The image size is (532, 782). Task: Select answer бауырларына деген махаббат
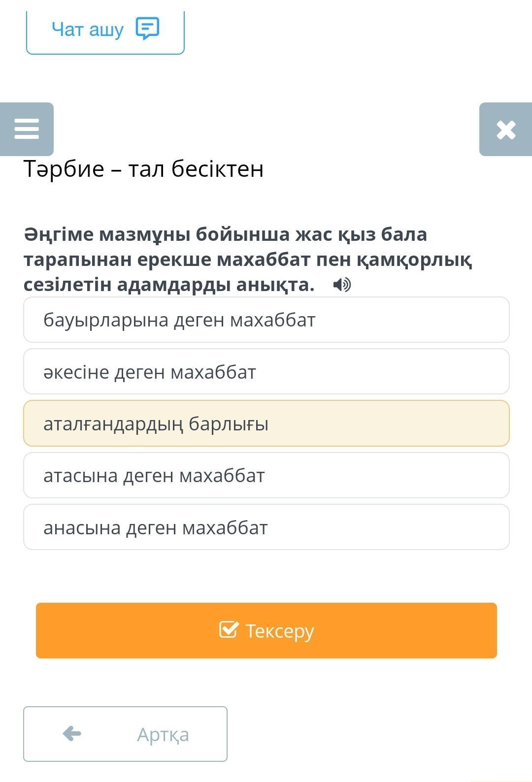coord(266,320)
